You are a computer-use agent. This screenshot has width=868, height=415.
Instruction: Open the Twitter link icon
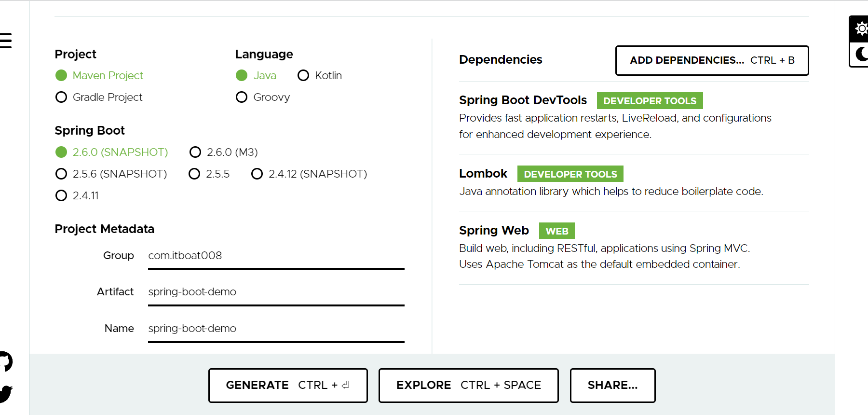pos(5,393)
